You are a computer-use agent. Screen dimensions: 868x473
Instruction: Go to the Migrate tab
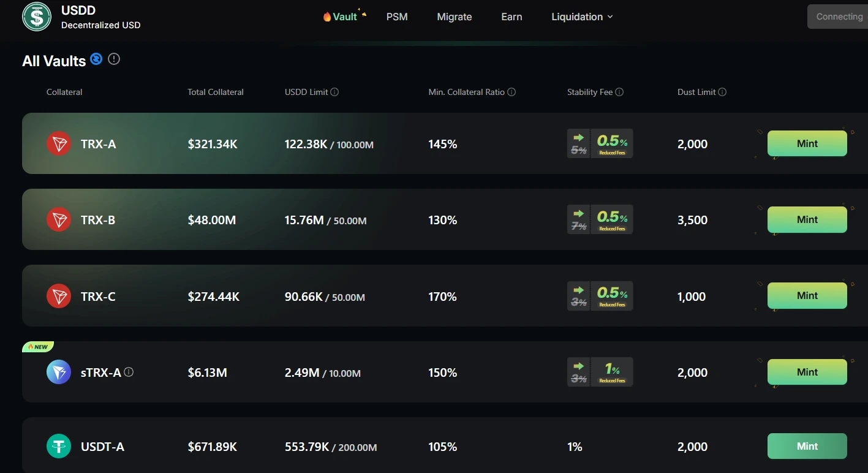(x=454, y=17)
